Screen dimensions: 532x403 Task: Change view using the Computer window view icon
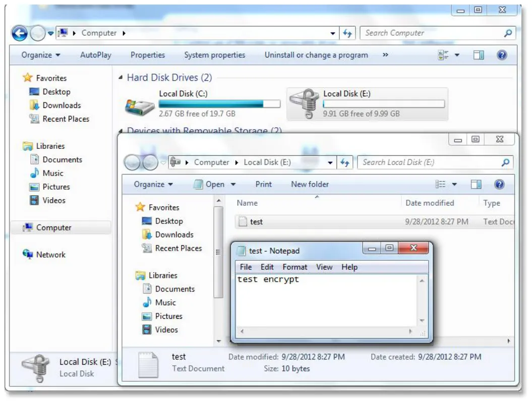point(443,55)
